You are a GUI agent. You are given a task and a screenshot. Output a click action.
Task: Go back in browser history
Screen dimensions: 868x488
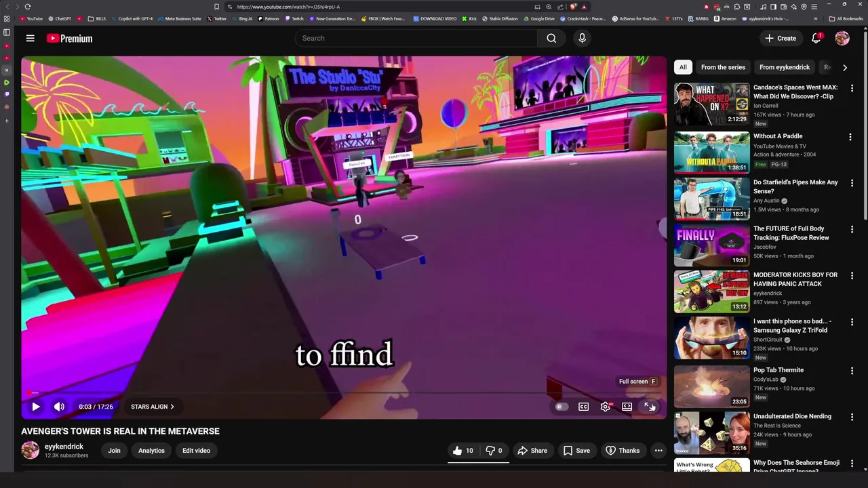pos(7,7)
